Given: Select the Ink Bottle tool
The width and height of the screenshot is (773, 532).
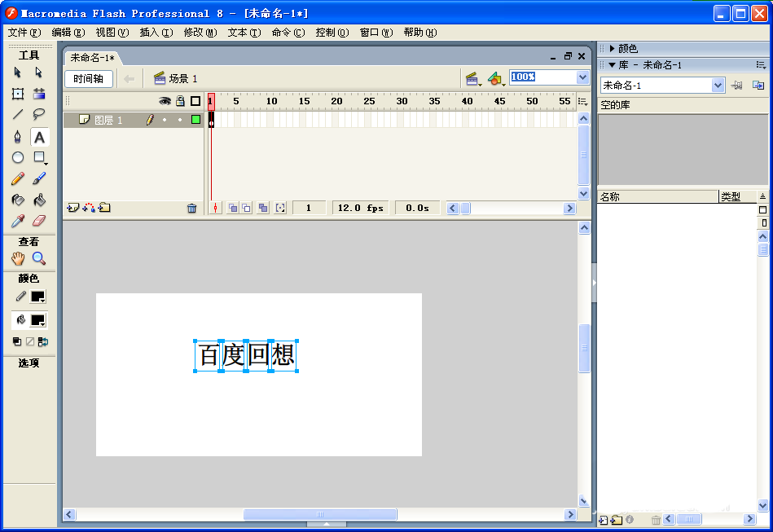Looking at the screenshot, I should click(18, 200).
